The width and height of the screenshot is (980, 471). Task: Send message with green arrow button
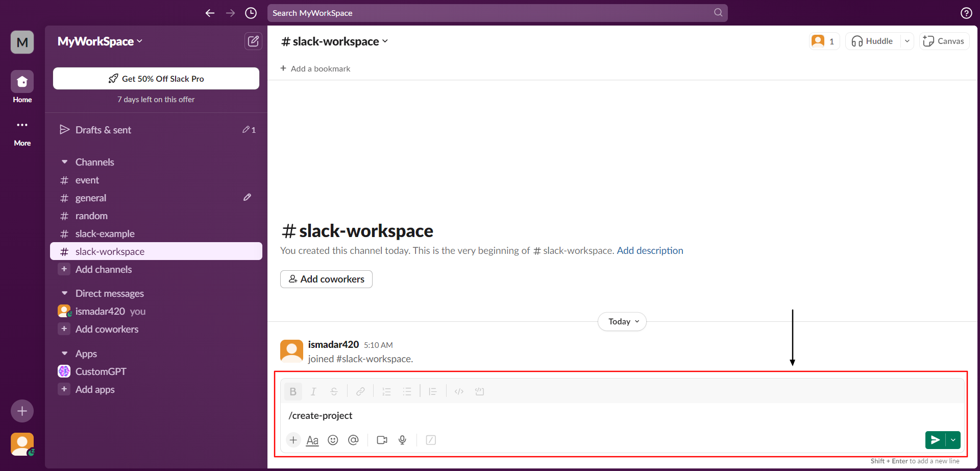pos(935,440)
